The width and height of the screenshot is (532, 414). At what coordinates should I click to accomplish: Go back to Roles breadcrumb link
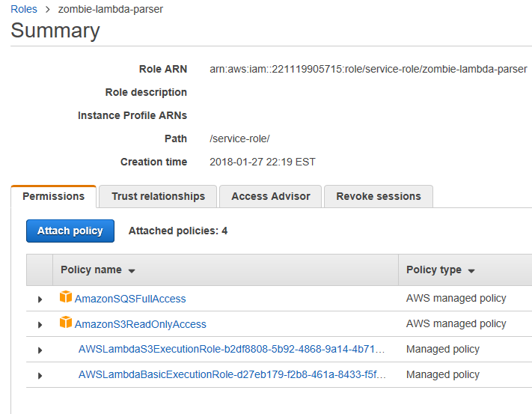24,9
